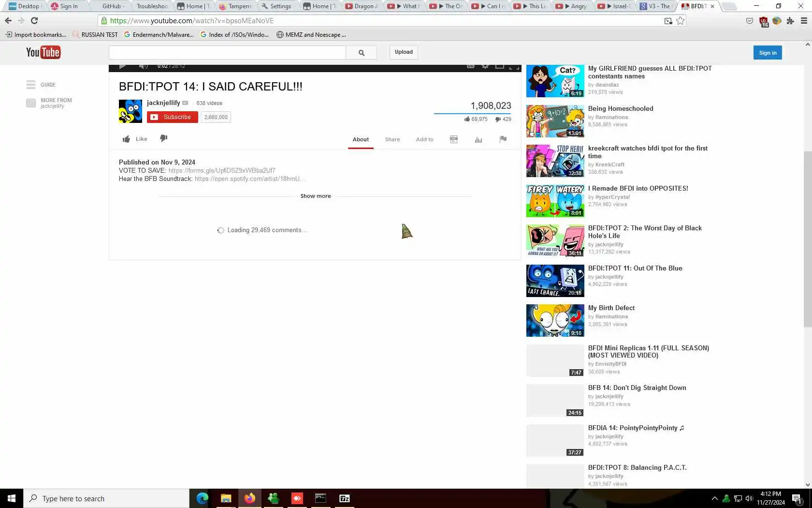The height and width of the screenshot is (508, 812).
Task: Click browser back arrow
Action: tap(8, 20)
